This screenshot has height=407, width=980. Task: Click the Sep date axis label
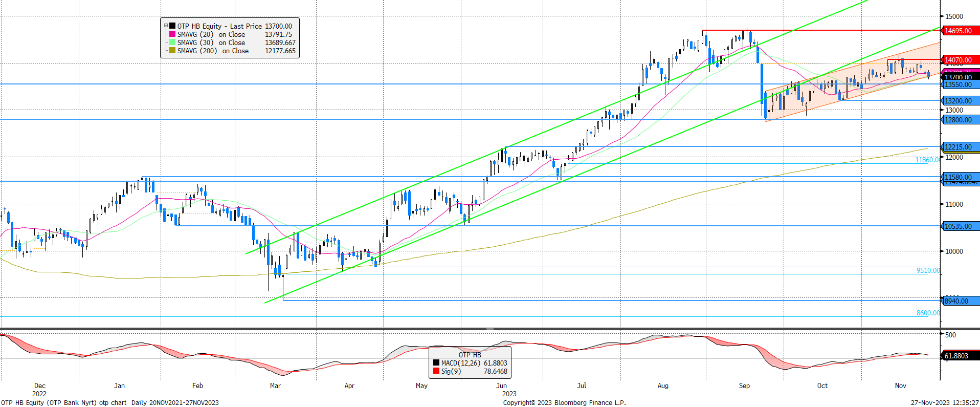pos(744,385)
